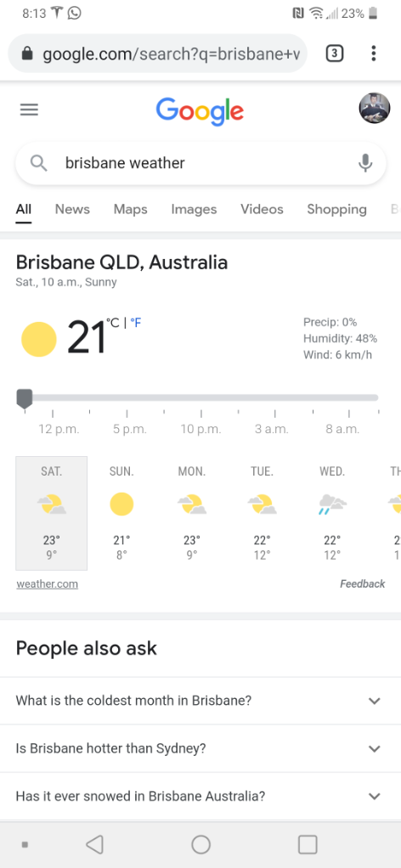Tap the Android recent apps square button
This screenshot has width=401, height=868.
[308, 845]
